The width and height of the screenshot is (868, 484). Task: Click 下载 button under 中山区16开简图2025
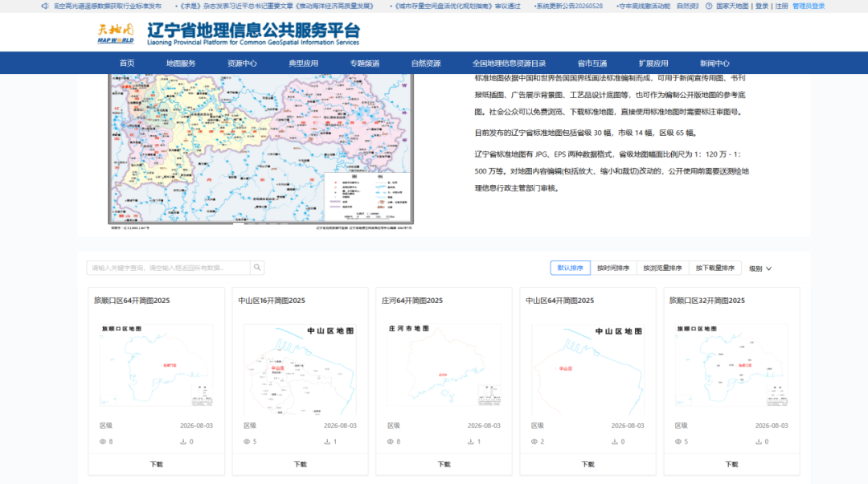300,465
